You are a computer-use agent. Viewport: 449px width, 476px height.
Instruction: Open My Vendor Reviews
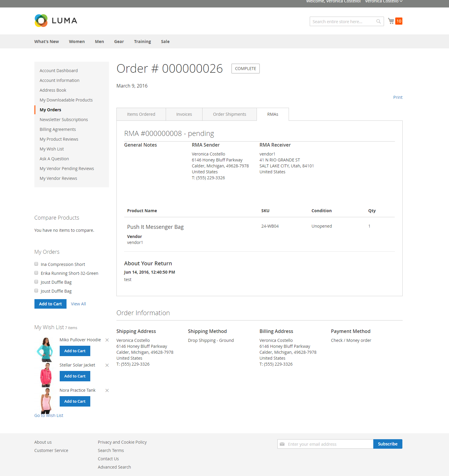click(x=59, y=178)
